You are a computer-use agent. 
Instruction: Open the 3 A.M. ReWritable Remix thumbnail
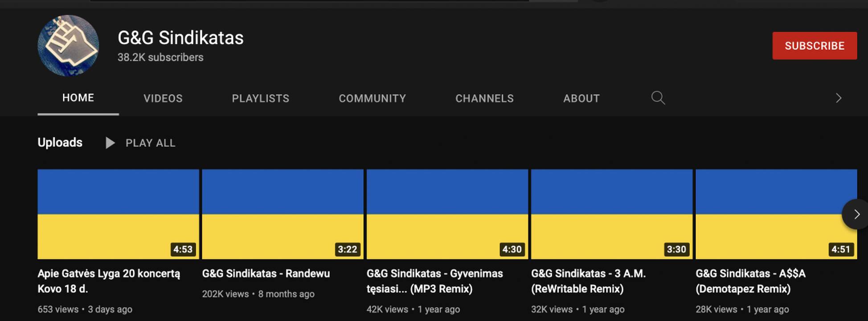(x=612, y=214)
